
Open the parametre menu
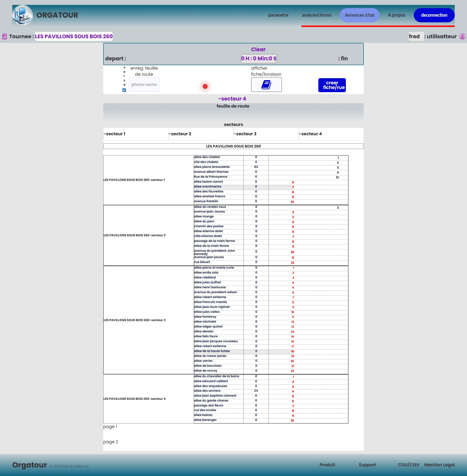278,15
